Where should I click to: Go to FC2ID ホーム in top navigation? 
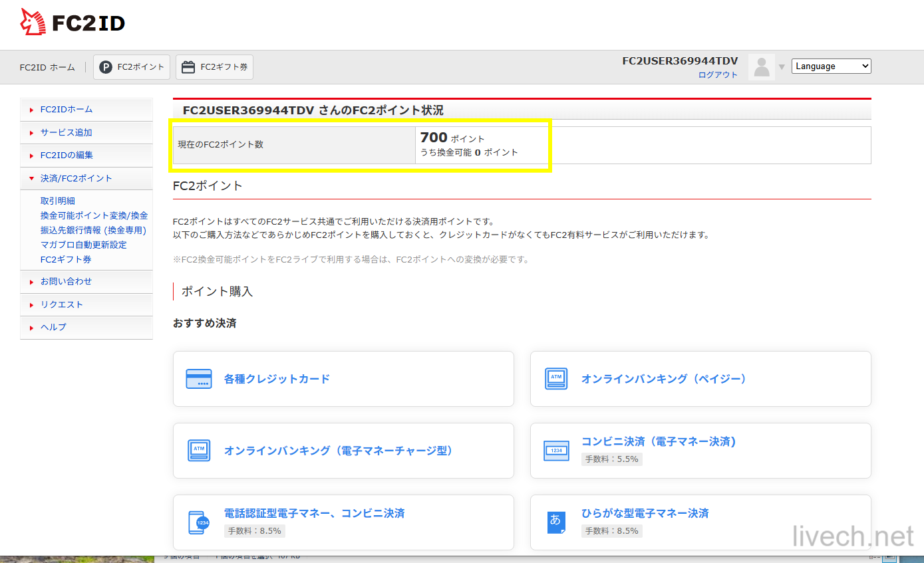click(x=47, y=67)
